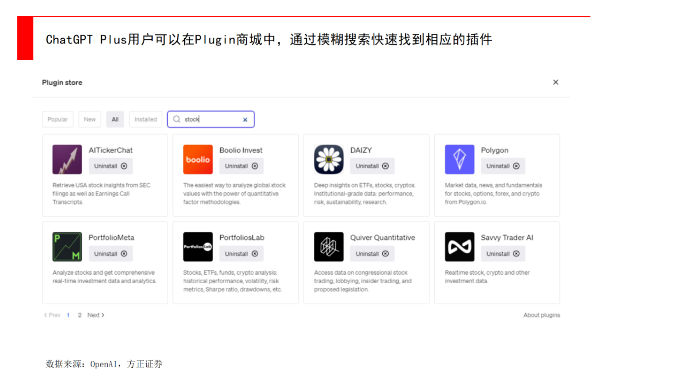
Task: Click the Polygon plugin title
Action: tap(494, 150)
